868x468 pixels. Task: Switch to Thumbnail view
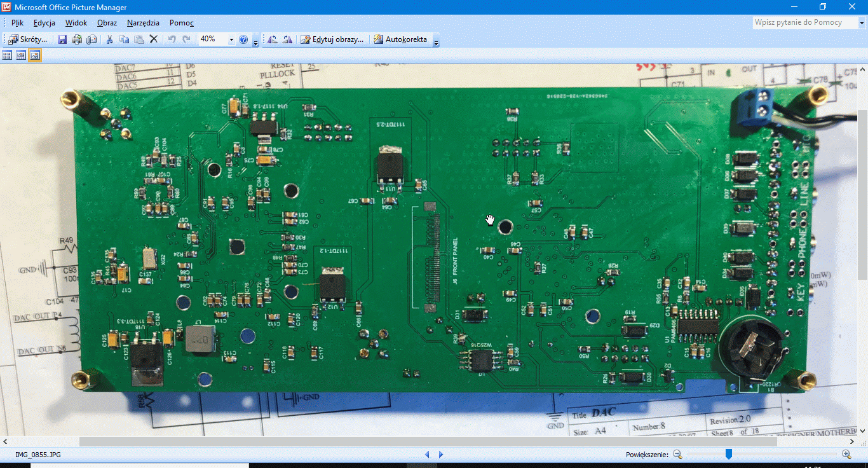[8, 55]
